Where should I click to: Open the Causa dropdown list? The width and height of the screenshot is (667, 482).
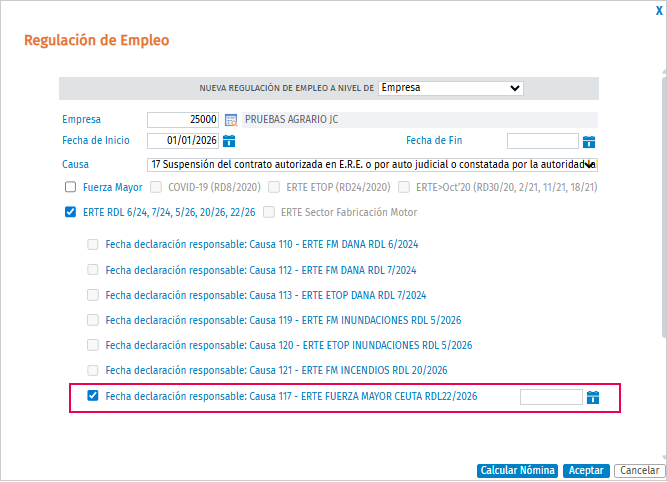[x=372, y=165]
